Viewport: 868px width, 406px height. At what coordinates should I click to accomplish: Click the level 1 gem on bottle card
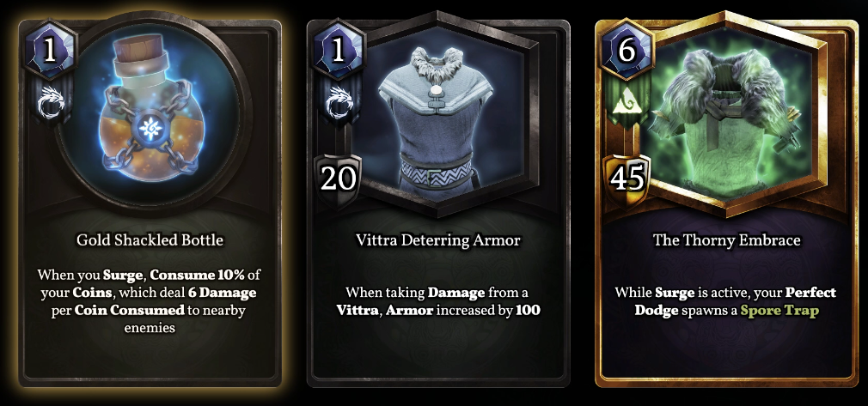pos(49,51)
